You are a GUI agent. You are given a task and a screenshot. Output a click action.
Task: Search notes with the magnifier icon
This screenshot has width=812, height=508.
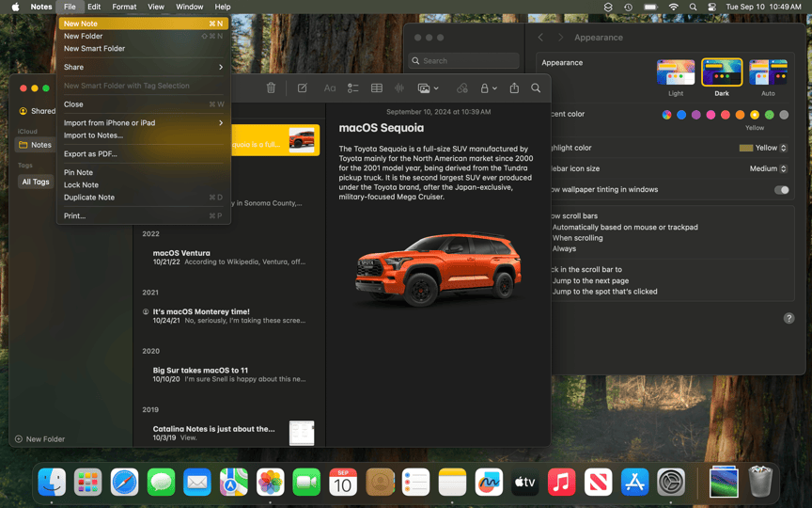click(x=536, y=88)
